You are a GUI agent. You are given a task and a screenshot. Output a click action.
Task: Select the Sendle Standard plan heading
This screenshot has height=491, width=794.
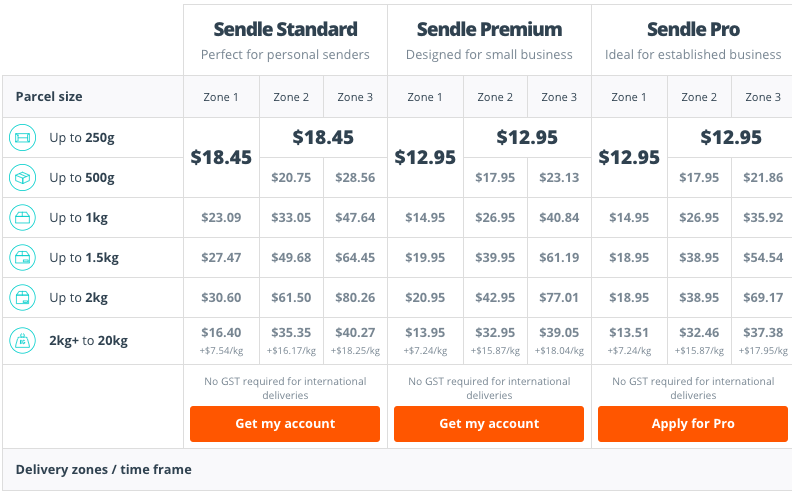click(x=285, y=29)
